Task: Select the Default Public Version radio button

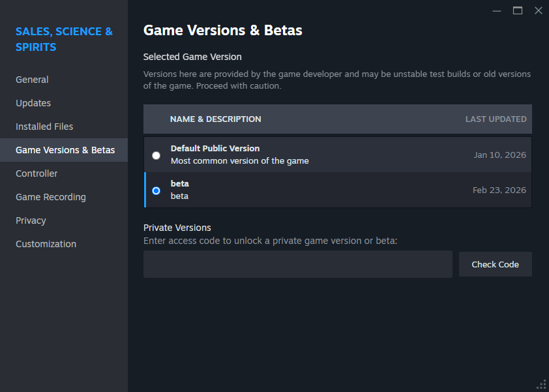Action: click(x=156, y=155)
